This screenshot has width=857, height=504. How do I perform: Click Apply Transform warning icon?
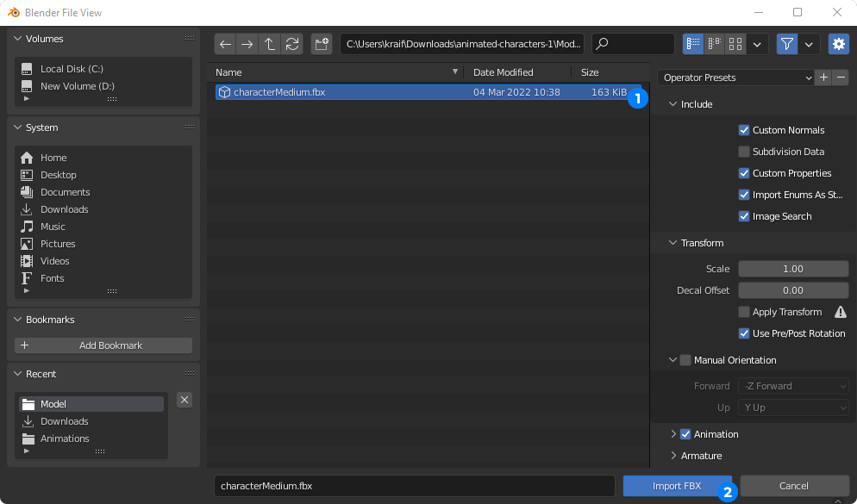pyautogui.click(x=841, y=312)
